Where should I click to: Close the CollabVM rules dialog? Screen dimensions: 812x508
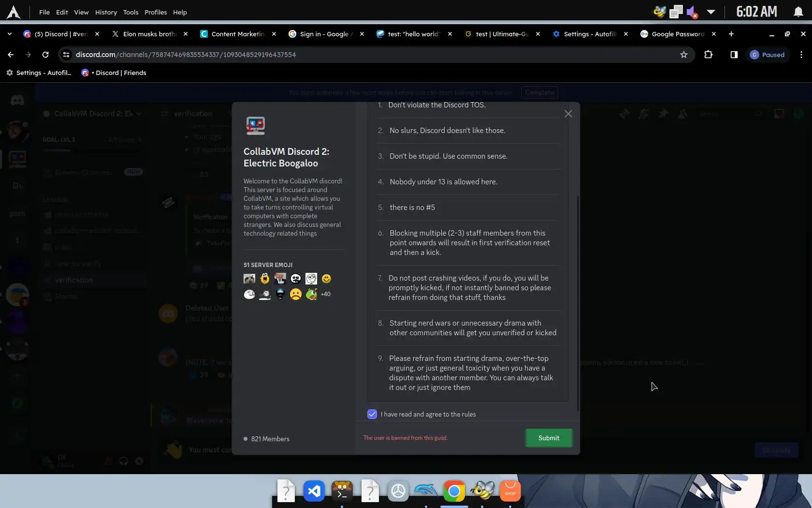point(568,114)
